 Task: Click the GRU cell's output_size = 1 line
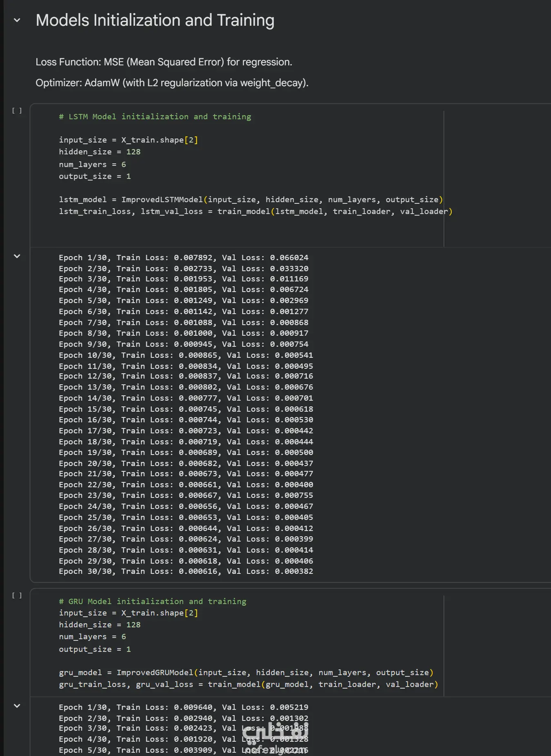click(95, 649)
